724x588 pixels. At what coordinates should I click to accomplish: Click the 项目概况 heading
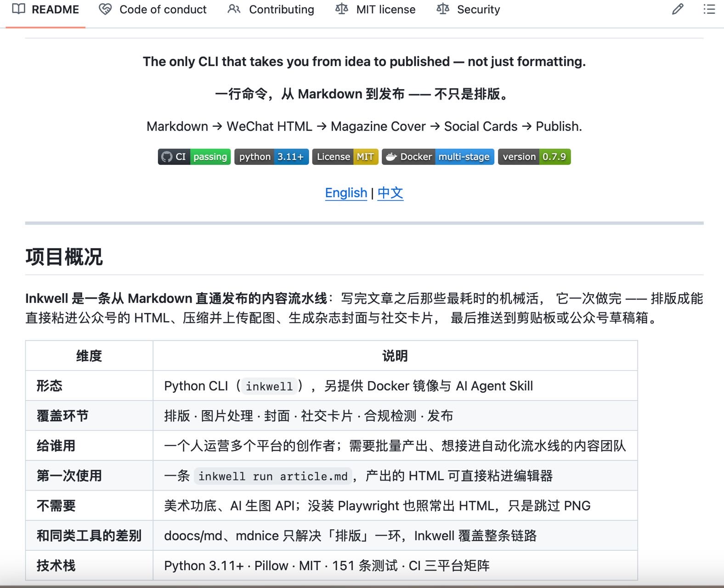[64, 257]
